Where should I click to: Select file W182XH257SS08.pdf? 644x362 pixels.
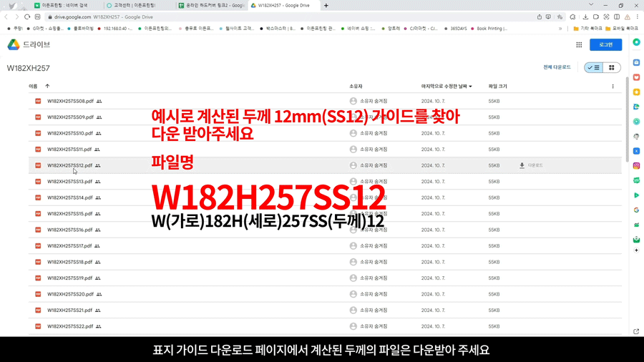point(70,101)
